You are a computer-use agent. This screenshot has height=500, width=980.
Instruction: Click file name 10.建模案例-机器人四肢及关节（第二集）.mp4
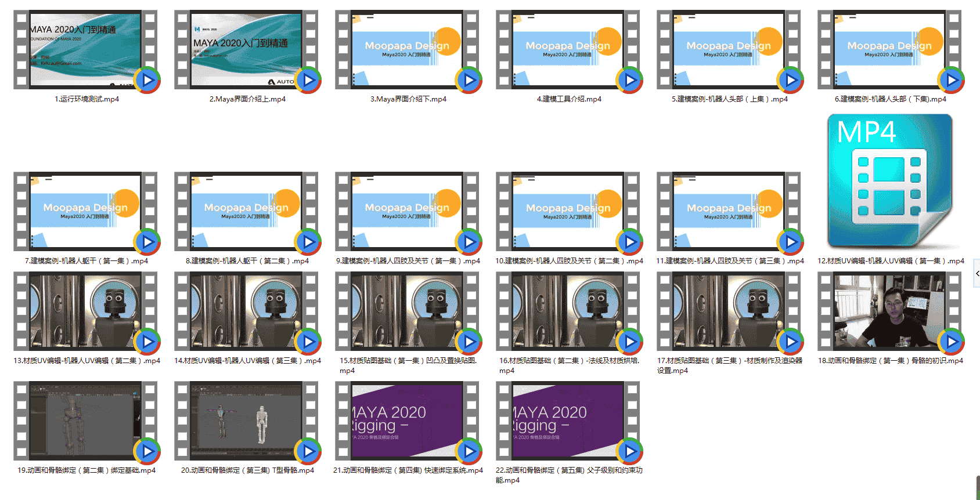(569, 261)
